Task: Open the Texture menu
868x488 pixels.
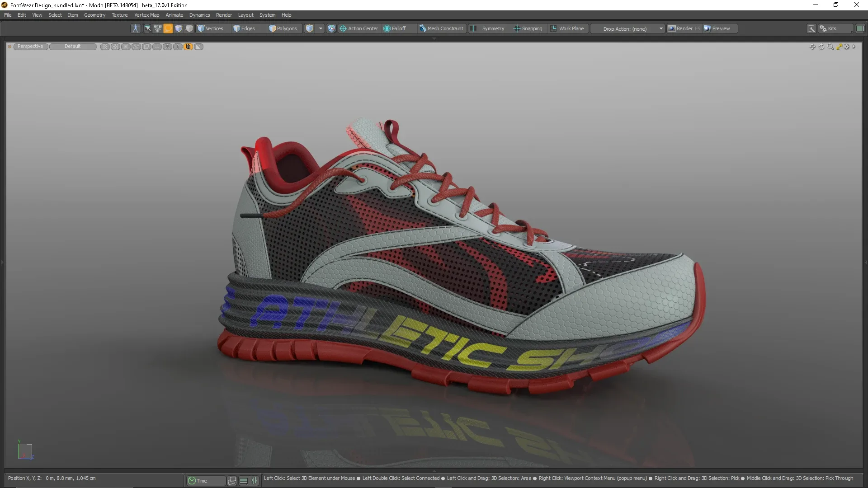Action: pyautogui.click(x=120, y=15)
